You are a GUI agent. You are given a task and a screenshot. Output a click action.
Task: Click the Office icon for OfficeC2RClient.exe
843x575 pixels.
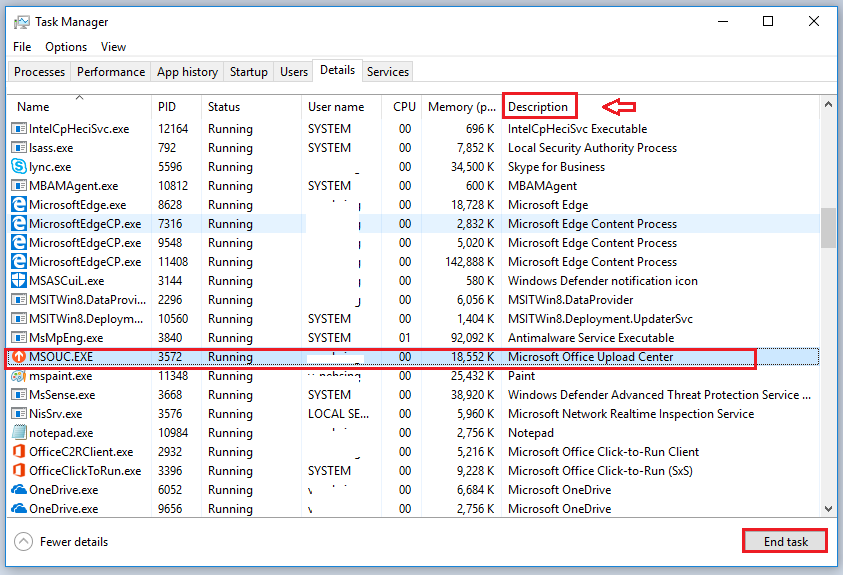[x=19, y=452]
